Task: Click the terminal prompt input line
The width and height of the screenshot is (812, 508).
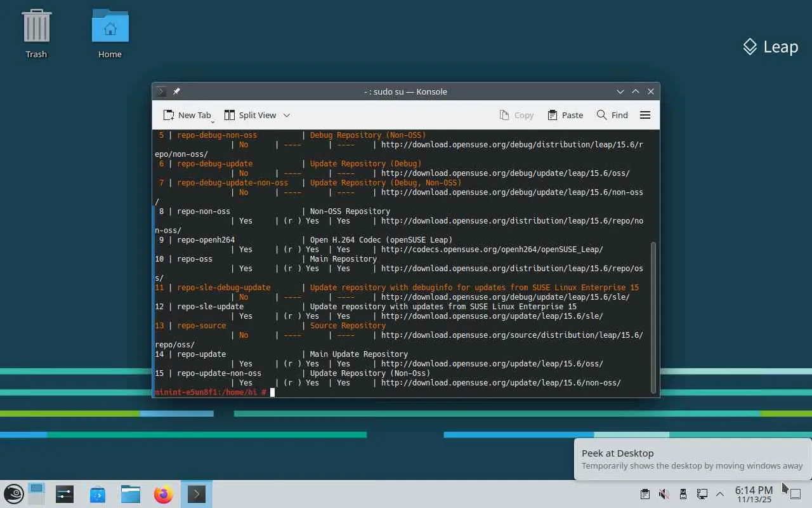Action: coord(401,392)
